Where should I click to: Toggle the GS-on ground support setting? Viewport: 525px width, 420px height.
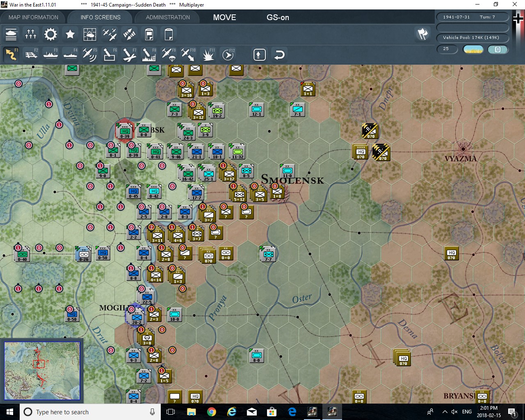pyautogui.click(x=278, y=18)
